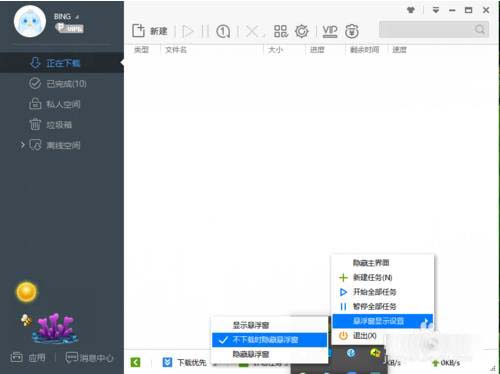The height and width of the screenshot is (374, 500).
Task: Choose 开始全部任务 in tray menu
Action: (x=383, y=292)
